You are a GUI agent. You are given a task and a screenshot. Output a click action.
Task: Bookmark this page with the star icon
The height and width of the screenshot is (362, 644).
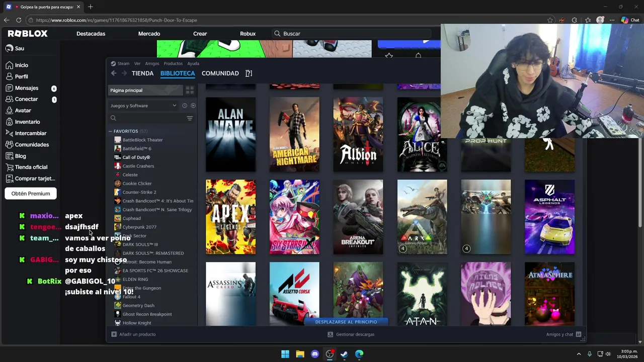point(550,20)
